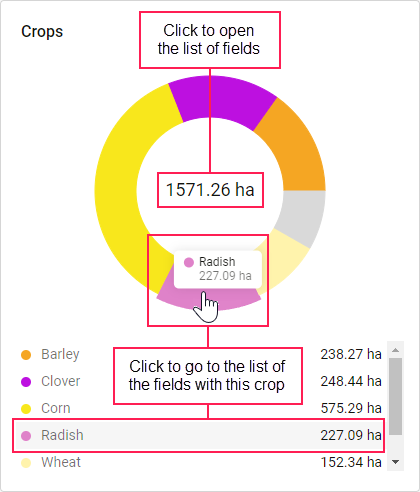Viewport: 420px width, 492px height.
Task: Click the pink Radish legend color dot
Action: pos(26,436)
